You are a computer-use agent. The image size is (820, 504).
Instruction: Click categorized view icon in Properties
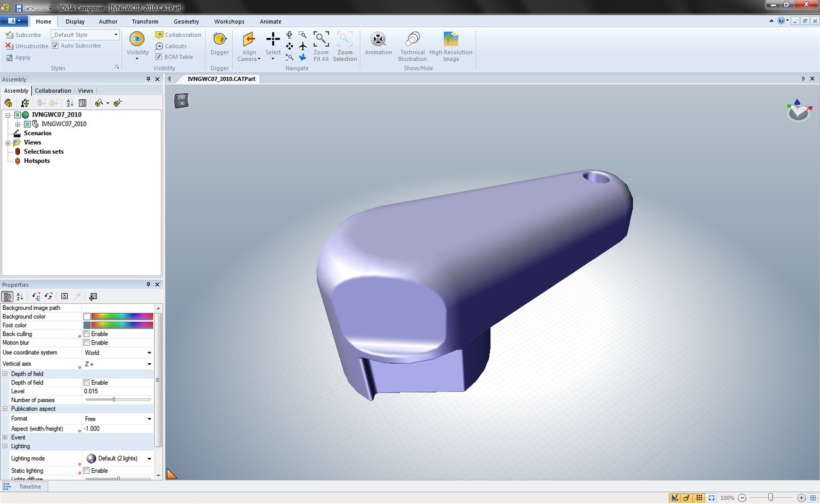pos(8,297)
